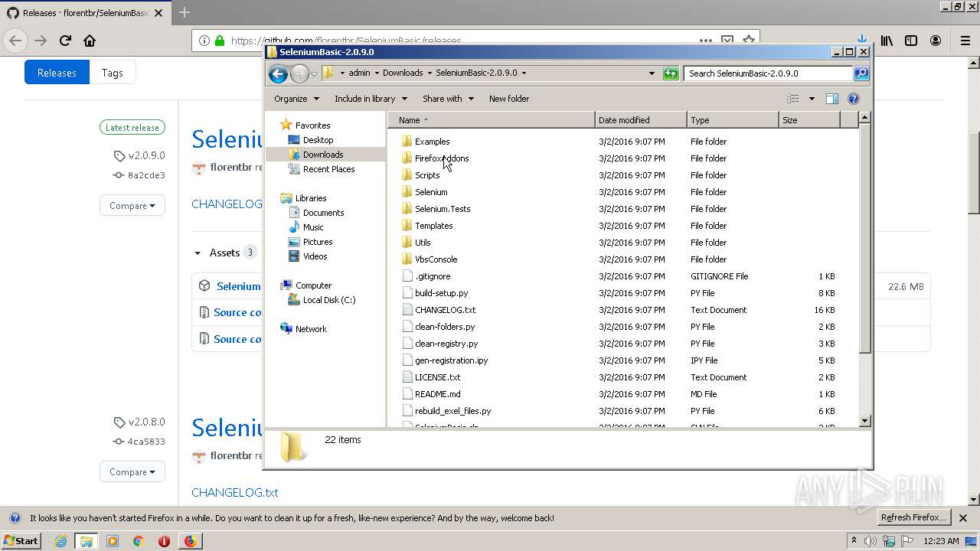Expand the address bar history dropdown
Viewport: 980px width, 551px height.
click(x=652, y=73)
